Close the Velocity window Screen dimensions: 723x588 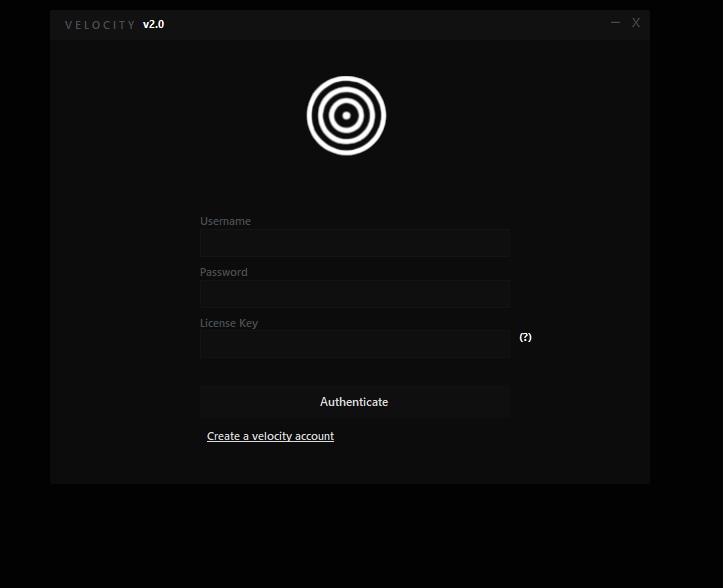[636, 23]
